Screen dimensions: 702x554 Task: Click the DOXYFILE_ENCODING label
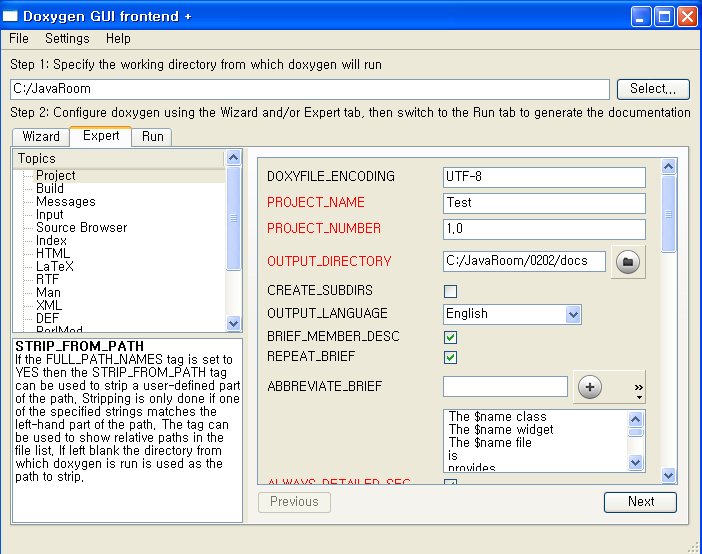pos(331,176)
